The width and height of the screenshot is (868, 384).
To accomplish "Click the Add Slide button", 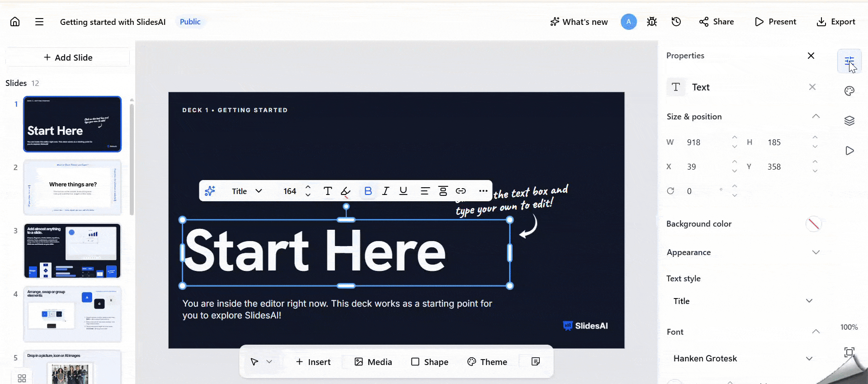I will coord(68,57).
